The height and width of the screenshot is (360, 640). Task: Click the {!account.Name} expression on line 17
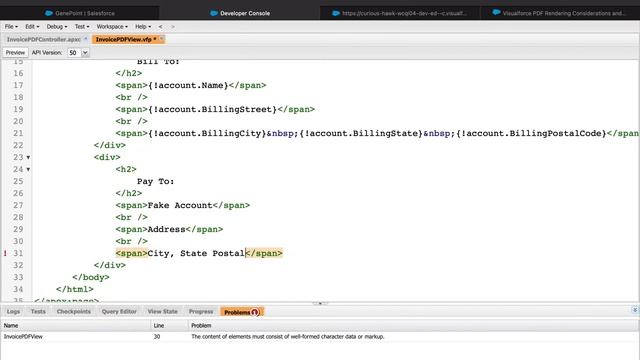pos(188,85)
